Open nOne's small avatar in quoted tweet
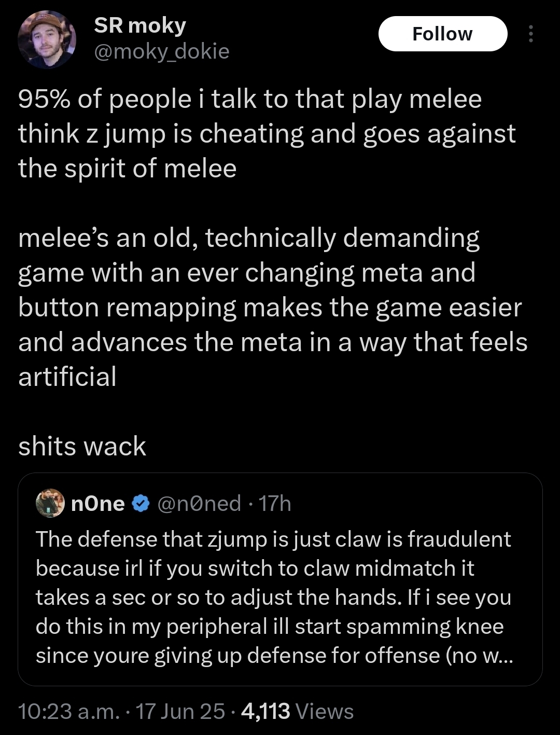Screen dimensions: 560x735 (x=50, y=503)
